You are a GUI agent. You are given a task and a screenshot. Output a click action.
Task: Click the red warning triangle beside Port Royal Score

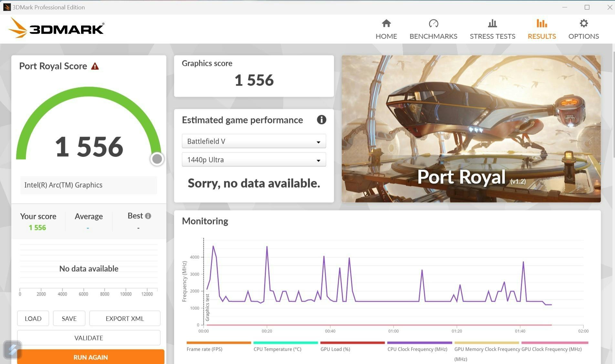click(x=95, y=66)
